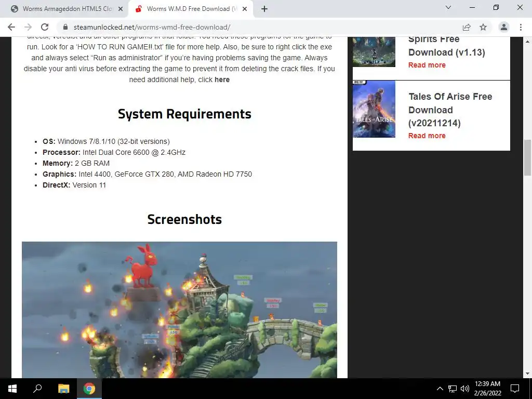Go back to the previous page

click(x=11, y=27)
